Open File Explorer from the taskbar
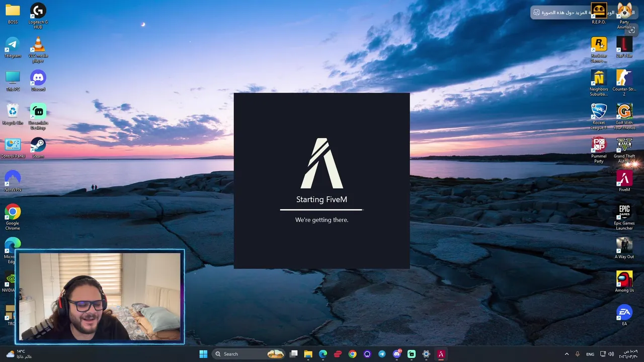Image resolution: width=644 pixels, height=362 pixels. pos(308,354)
